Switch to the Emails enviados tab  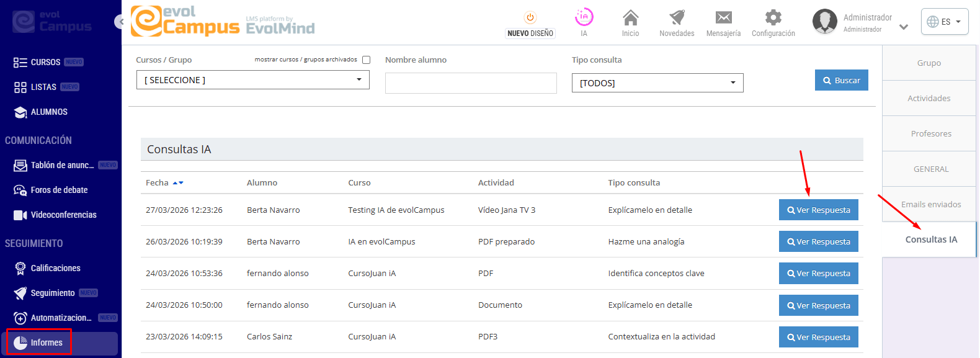[929, 204]
